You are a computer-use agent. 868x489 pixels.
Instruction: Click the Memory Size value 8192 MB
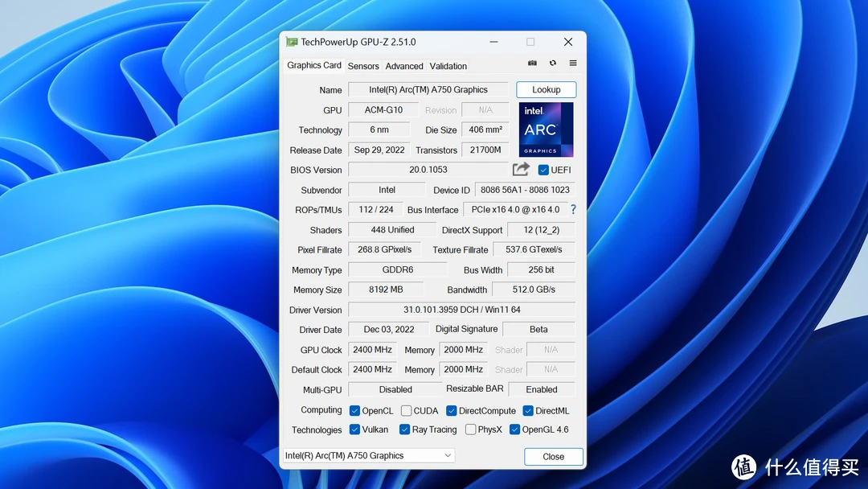(386, 290)
